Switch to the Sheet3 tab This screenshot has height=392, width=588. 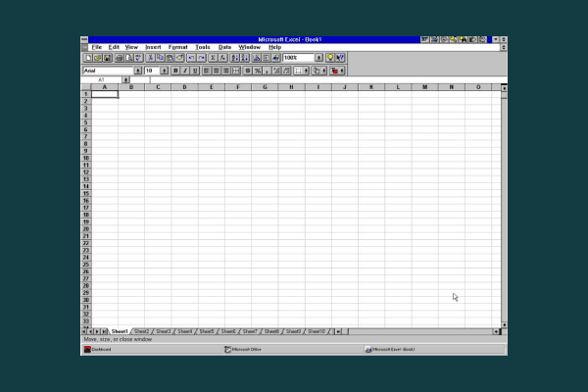[163, 331]
